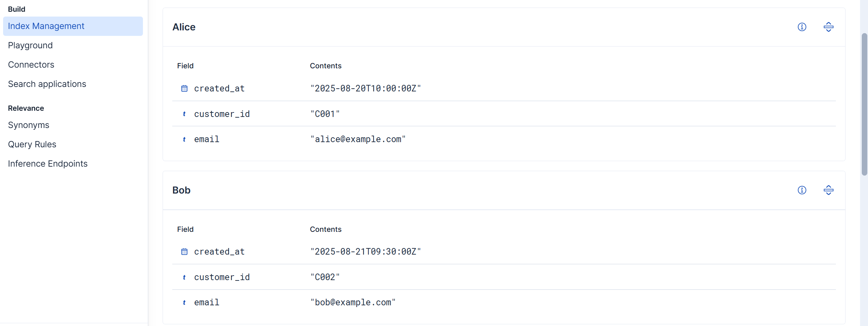Image resolution: width=868 pixels, height=326 pixels.
Task: Click Bob's email value text
Action: coord(353,303)
